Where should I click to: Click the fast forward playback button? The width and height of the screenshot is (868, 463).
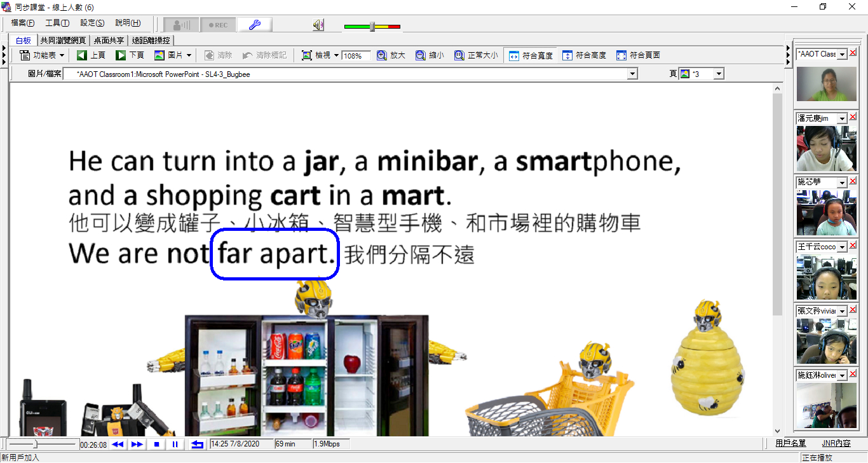[137, 444]
